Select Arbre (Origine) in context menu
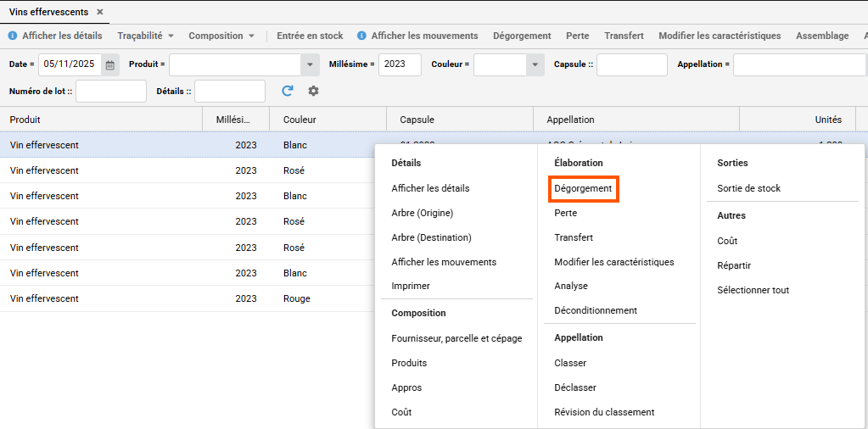This screenshot has width=868, height=429. point(422,213)
